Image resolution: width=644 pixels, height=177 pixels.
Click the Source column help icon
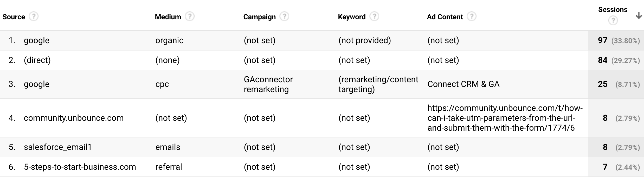(x=34, y=16)
